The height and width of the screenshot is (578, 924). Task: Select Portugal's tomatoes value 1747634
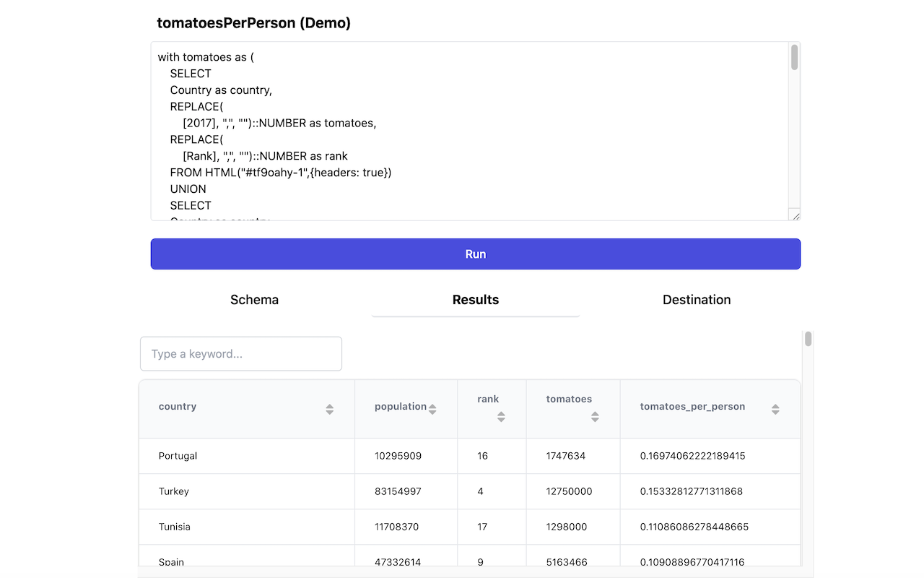(x=566, y=456)
